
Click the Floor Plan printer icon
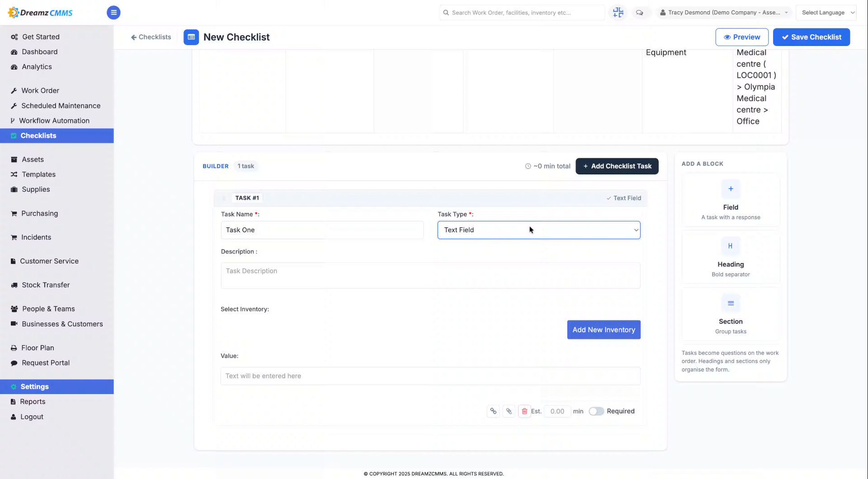14,348
